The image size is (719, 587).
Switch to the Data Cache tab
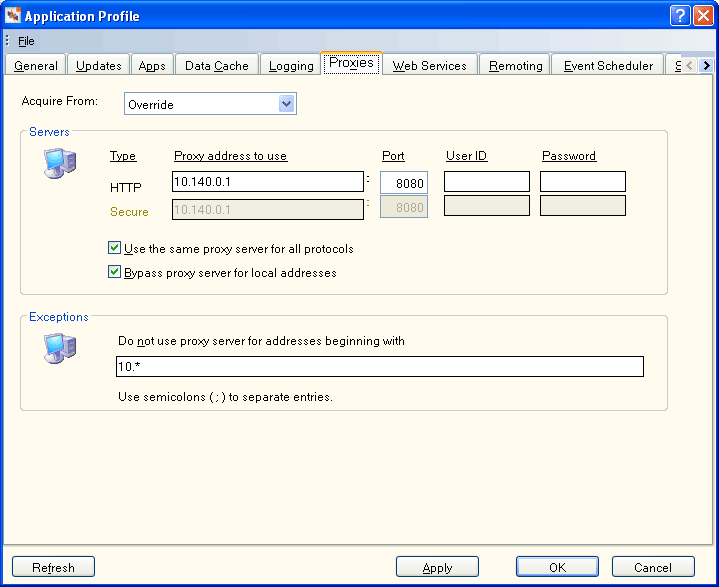tap(216, 66)
